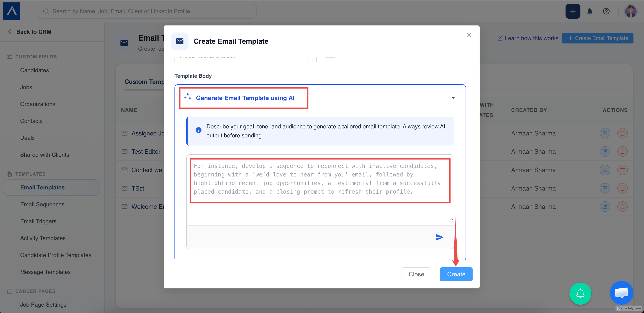Close the Create Email Template dialog via X
Screen dimensions: 644x313
(x=469, y=35)
